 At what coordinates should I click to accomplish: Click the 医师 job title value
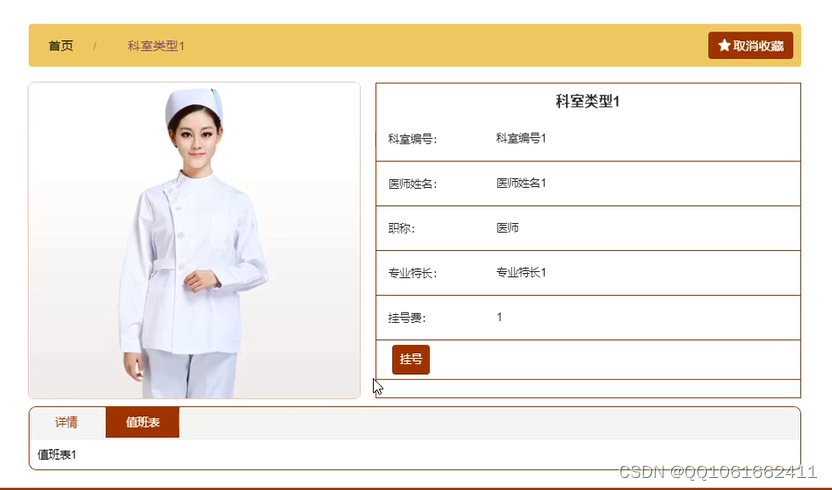pos(507,228)
